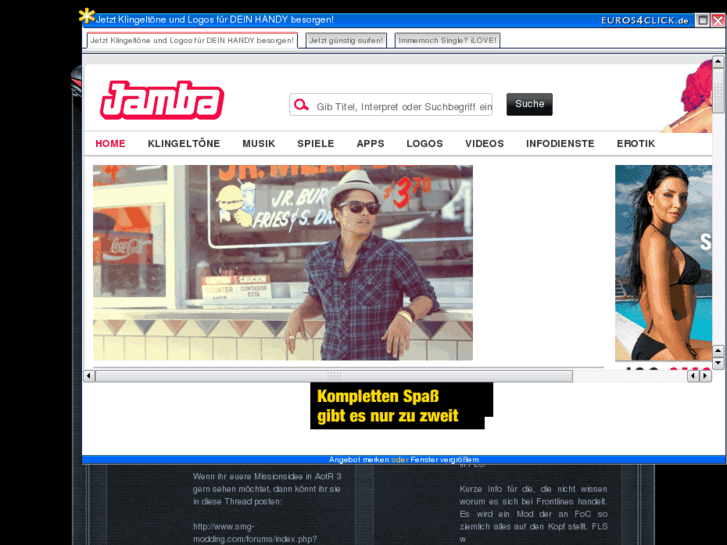Open the 'Immernoch Single? iLOVE!' tab
The height and width of the screenshot is (545, 727).
point(447,40)
